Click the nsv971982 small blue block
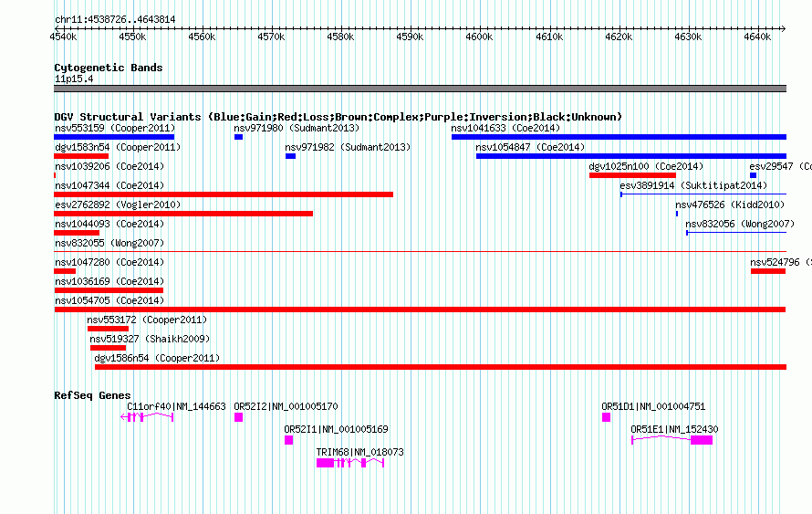Viewport: 812px width, 514px height. point(290,156)
